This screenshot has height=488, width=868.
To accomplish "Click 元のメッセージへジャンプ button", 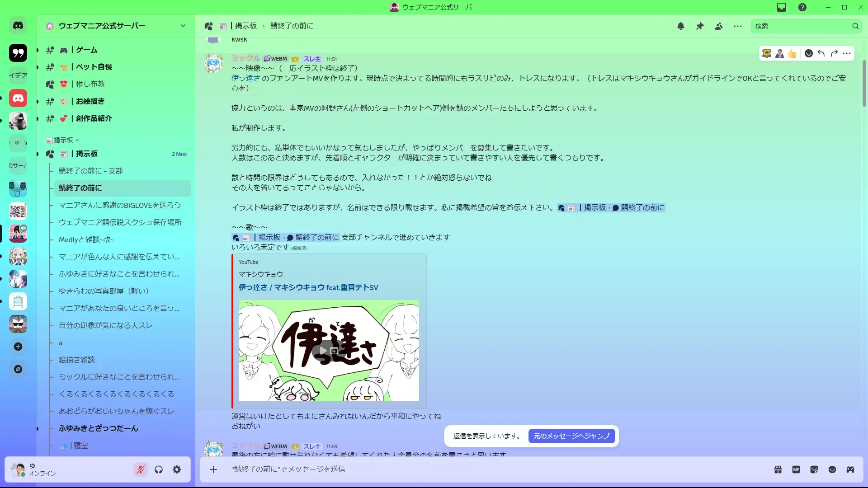I will pos(571,436).
